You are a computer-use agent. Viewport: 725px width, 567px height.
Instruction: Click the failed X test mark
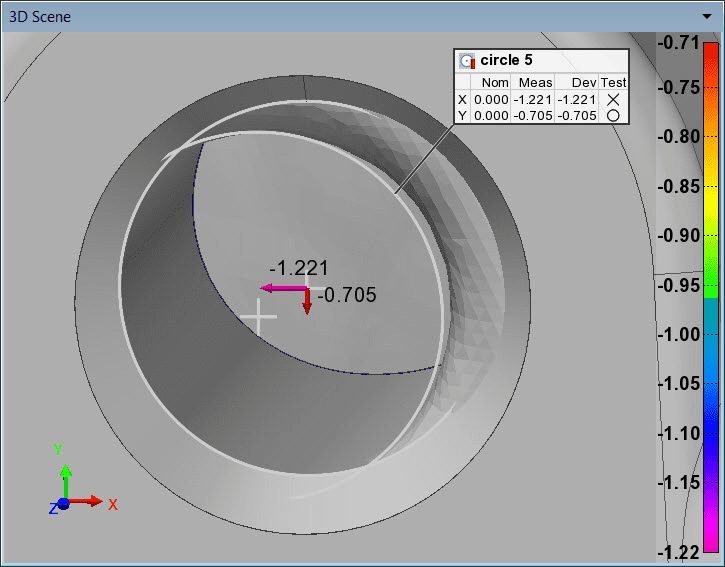[613, 99]
